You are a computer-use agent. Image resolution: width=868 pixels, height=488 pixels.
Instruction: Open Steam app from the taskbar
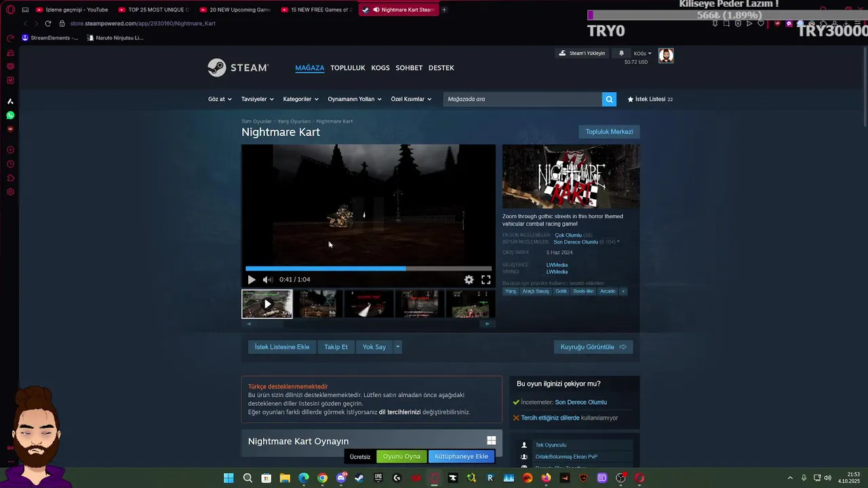coord(359,478)
